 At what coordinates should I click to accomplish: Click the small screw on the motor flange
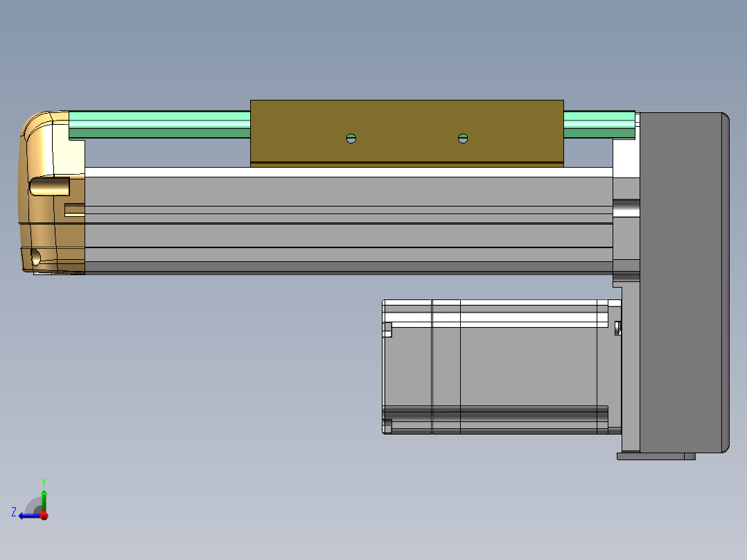point(618,328)
